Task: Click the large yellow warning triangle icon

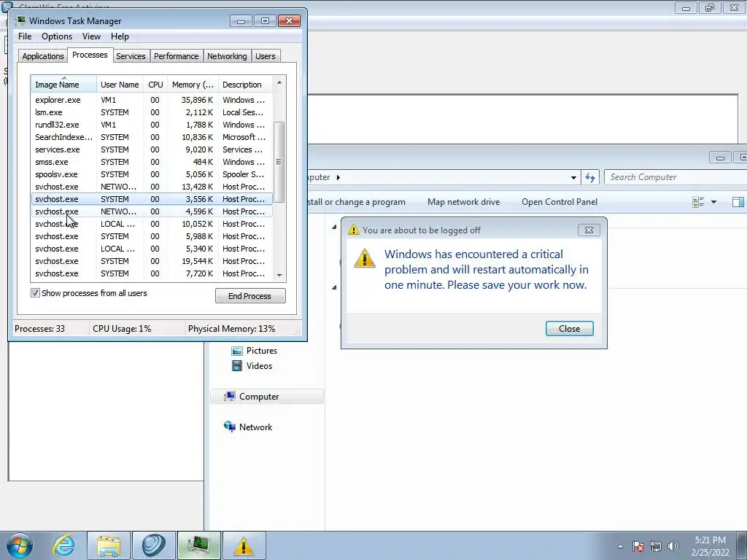Action: click(x=365, y=258)
